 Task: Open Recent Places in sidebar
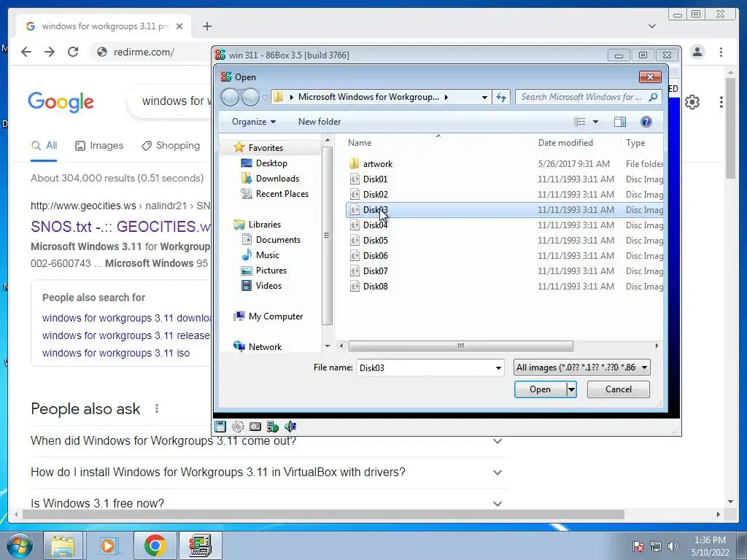coord(282,193)
